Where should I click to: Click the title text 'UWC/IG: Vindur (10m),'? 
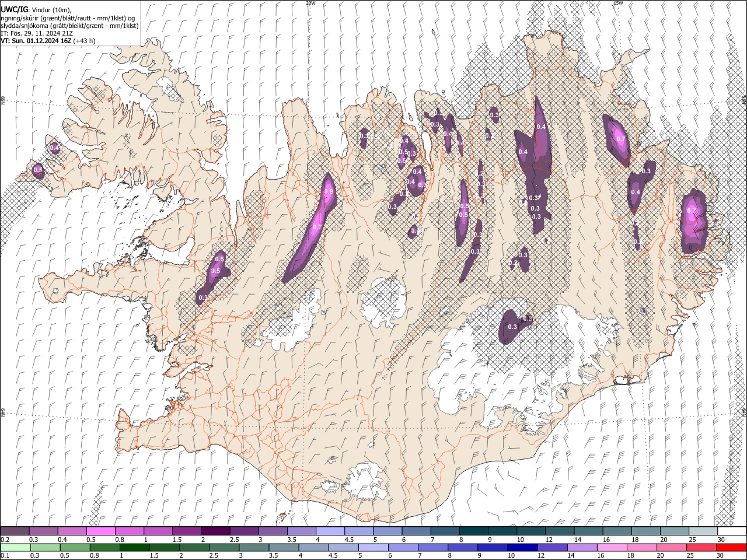point(36,9)
